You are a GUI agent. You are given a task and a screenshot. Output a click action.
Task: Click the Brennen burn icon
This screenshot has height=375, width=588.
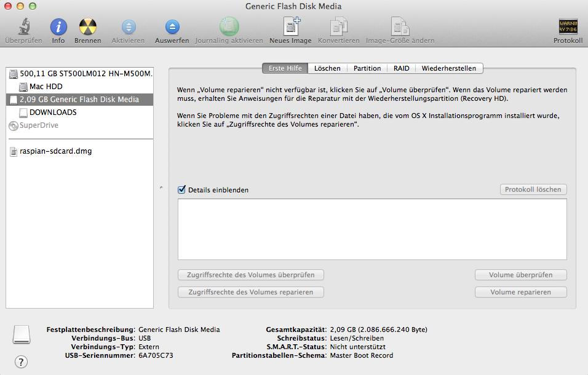click(88, 27)
